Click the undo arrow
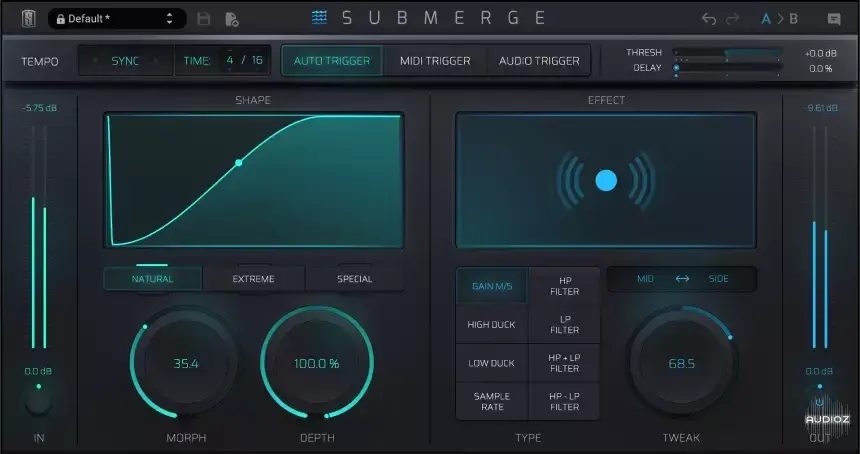 [x=708, y=19]
